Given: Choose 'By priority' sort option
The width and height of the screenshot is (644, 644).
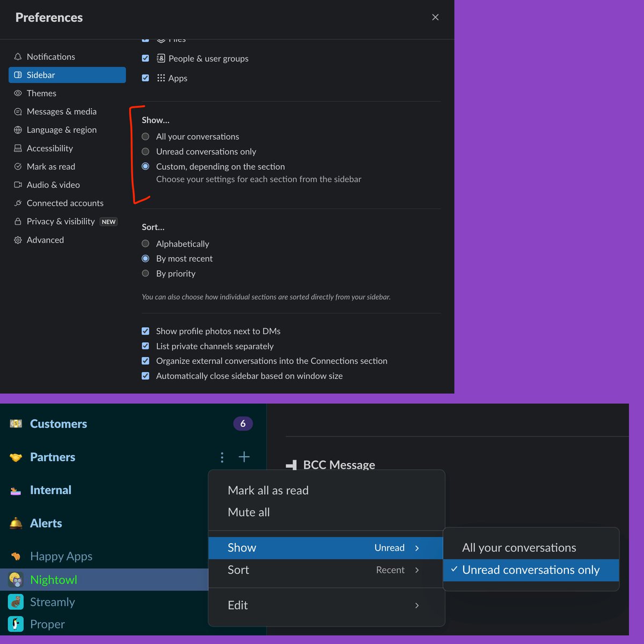Looking at the screenshot, I should coord(145,273).
